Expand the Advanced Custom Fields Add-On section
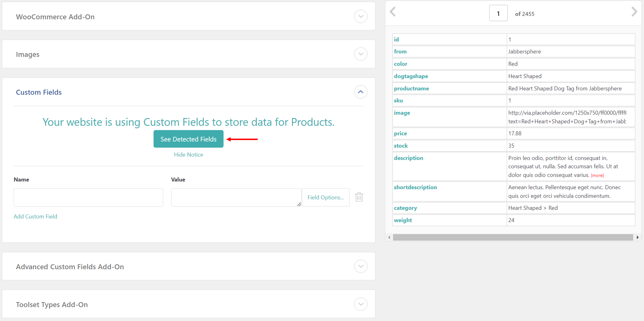This screenshot has height=321, width=644. [x=361, y=266]
